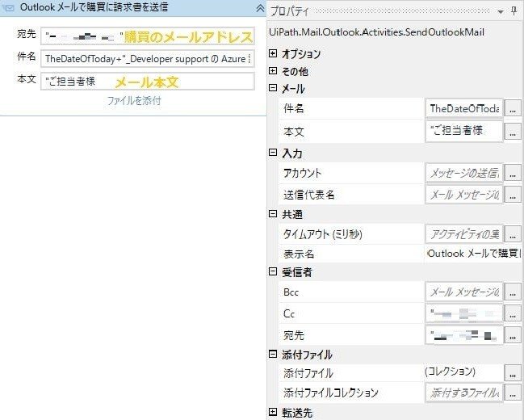Screen dimensions: 524x420
Task: Click the ファイルを添付 link
Action: tap(134, 100)
